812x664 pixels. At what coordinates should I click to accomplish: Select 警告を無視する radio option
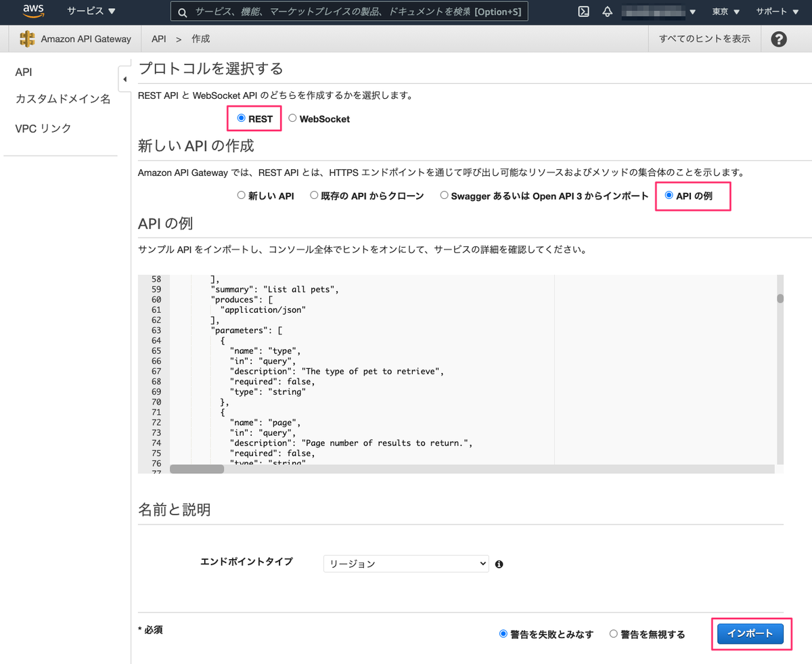[x=614, y=634]
